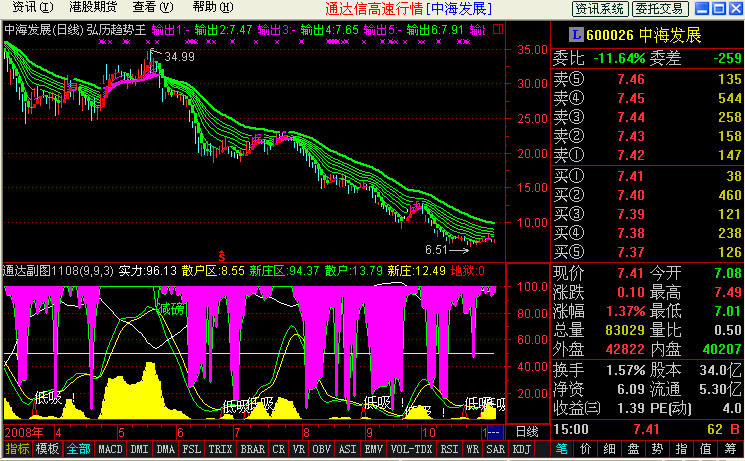Click the 15:00 last trade row

click(x=647, y=429)
